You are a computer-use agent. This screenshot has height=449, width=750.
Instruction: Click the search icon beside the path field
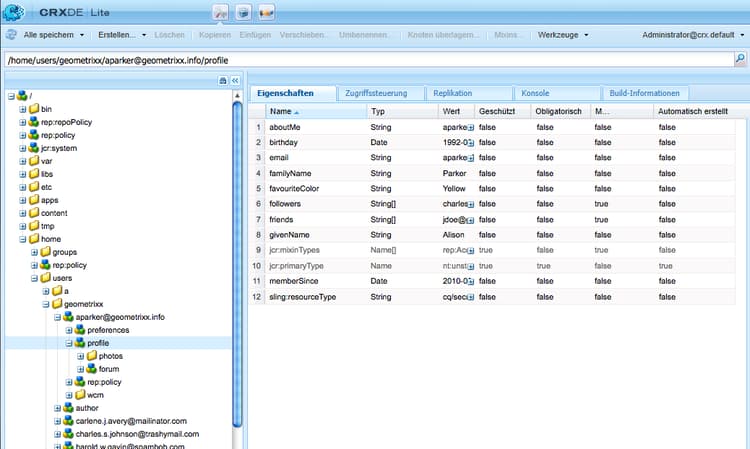click(x=739, y=59)
